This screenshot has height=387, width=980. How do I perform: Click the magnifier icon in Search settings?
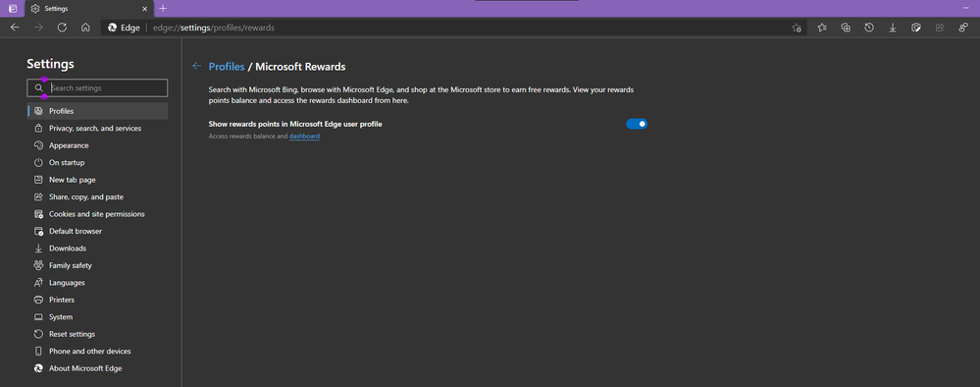tap(39, 88)
